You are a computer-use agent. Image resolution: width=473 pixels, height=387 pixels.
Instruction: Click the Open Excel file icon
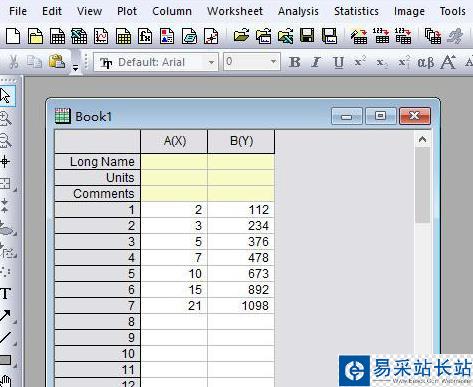pos(285,36)
